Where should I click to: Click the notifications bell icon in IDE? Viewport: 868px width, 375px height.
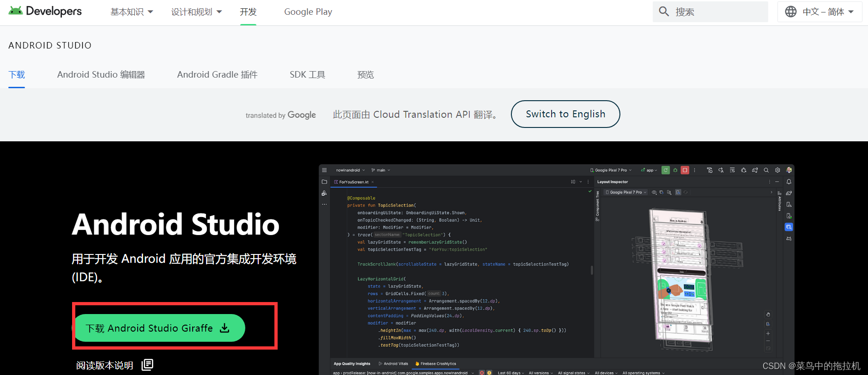(789, 182)
